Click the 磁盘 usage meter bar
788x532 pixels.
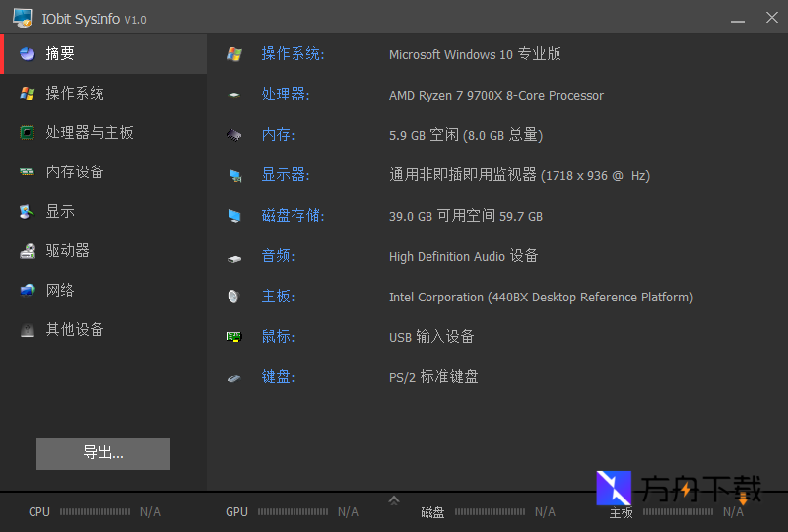[490, 512]
